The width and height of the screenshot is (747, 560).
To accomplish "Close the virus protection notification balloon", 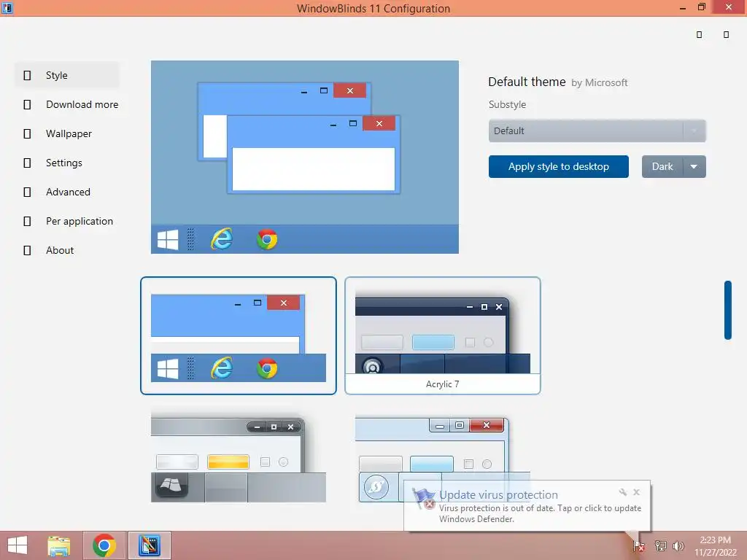I will point(636,492).
